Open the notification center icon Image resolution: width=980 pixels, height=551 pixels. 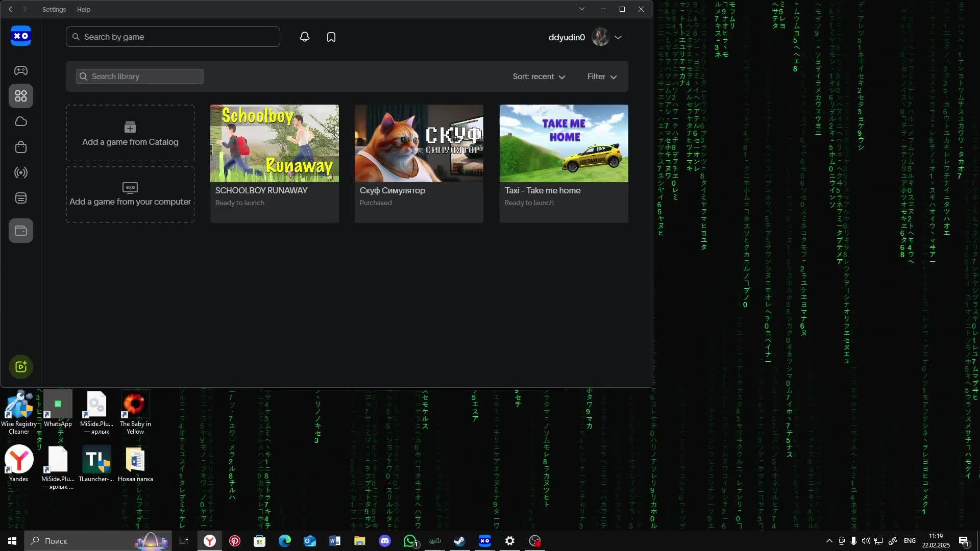[x=964, y=541]
